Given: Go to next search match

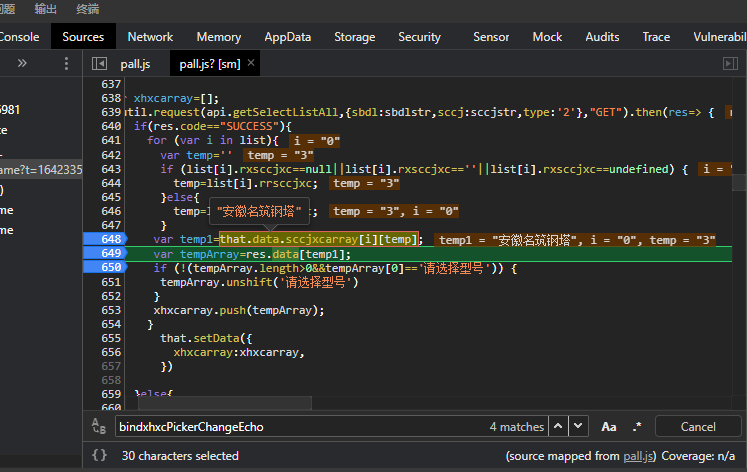Looking at the screenshot, I should [578, 426].
